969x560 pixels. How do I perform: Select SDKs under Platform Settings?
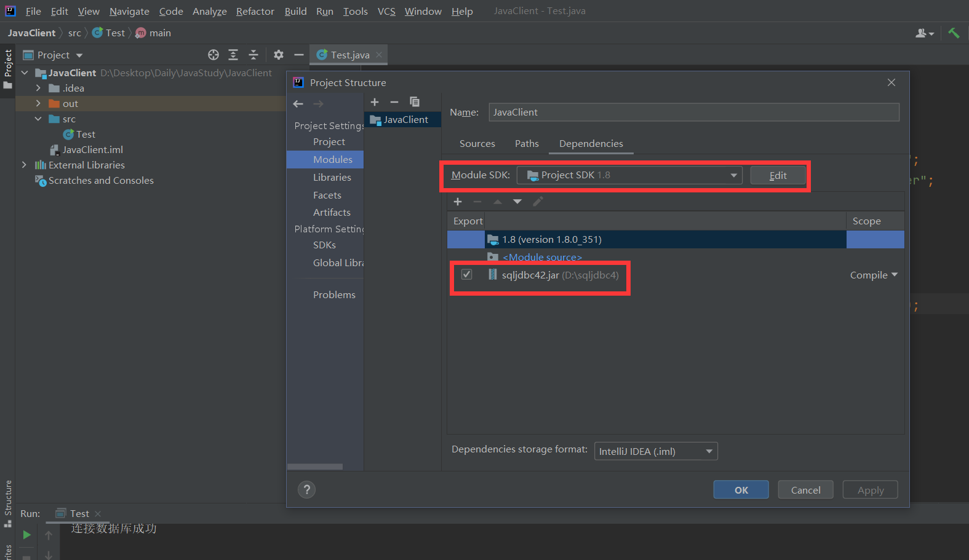pyautogui.click(x=325, y=245)
